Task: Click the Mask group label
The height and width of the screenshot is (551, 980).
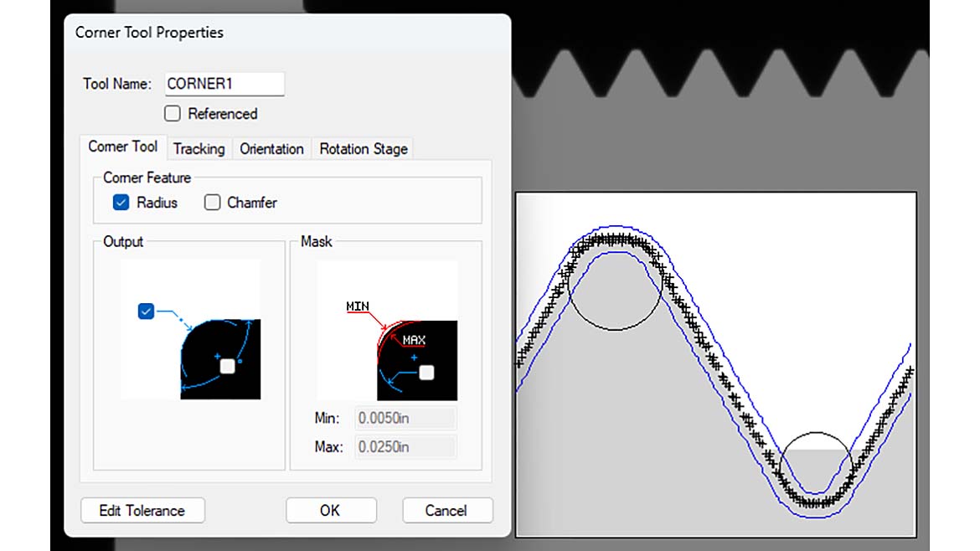Action: [x=317, y=242]
